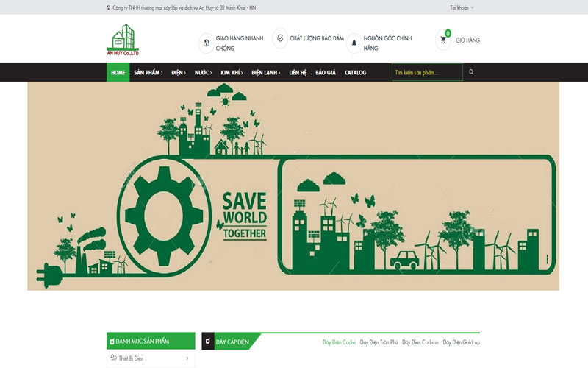588x368 pixels.
Task: Open the shopping cart icon
Action: pyautogui.click(x=443, y=40)
